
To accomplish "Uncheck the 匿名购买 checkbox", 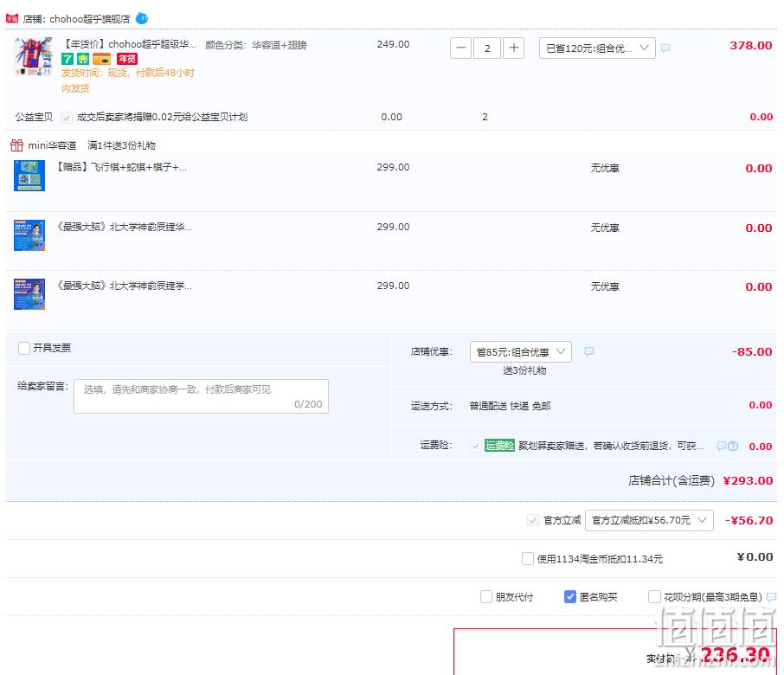I will coord(570,596).
